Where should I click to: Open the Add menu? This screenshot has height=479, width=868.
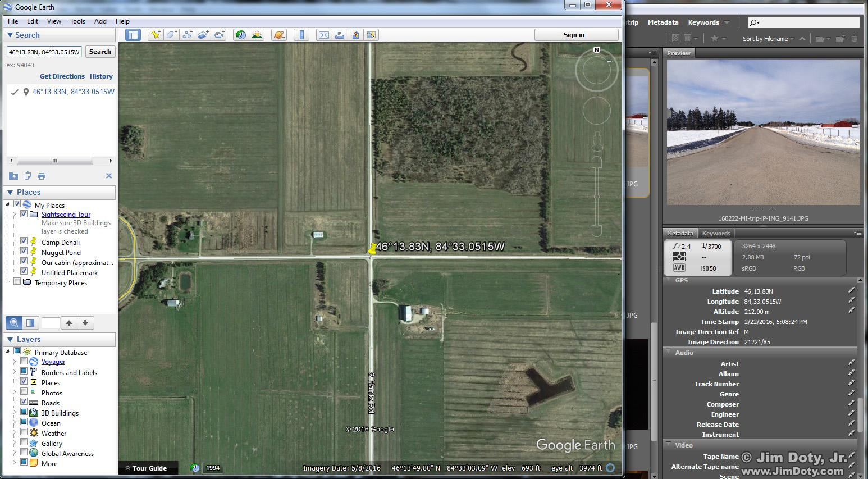coord(100,21)
